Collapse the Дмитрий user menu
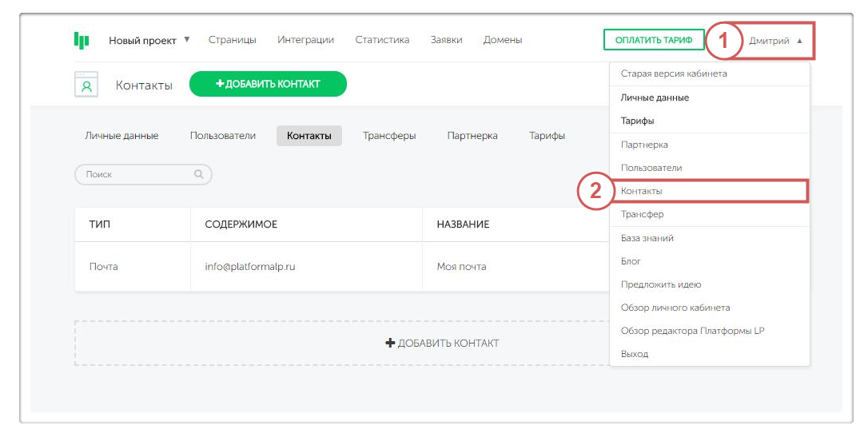Screen dimensions: 868x437 coord(775,41)
